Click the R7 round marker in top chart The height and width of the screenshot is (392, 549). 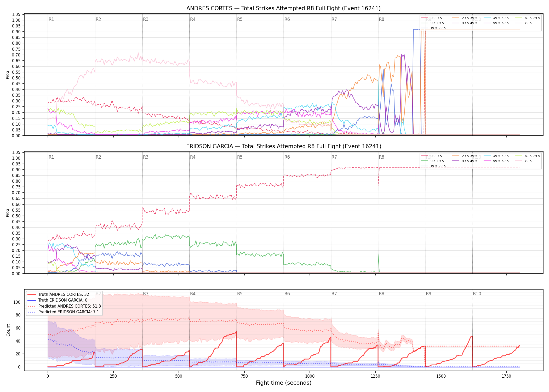click(334, 19)
